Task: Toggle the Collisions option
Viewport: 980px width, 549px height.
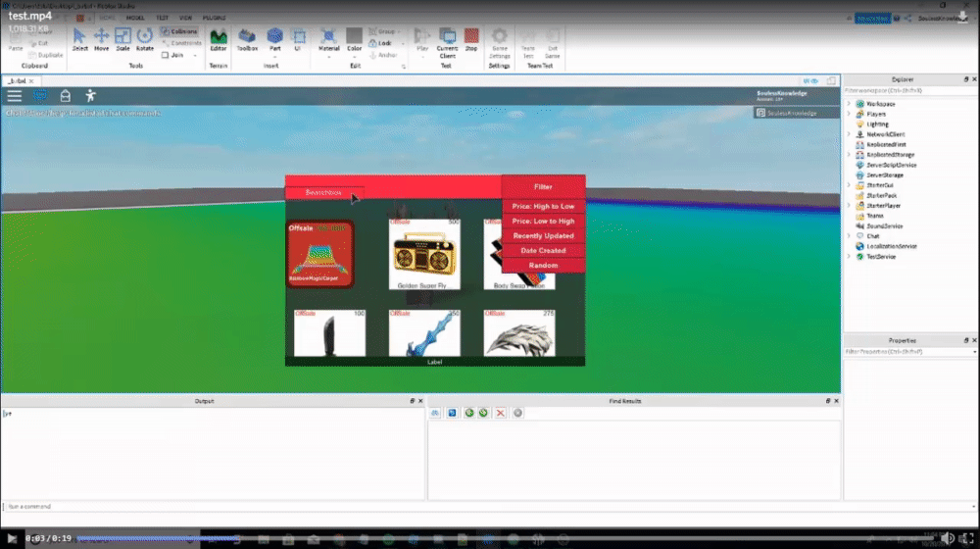Action: point(179,31)
